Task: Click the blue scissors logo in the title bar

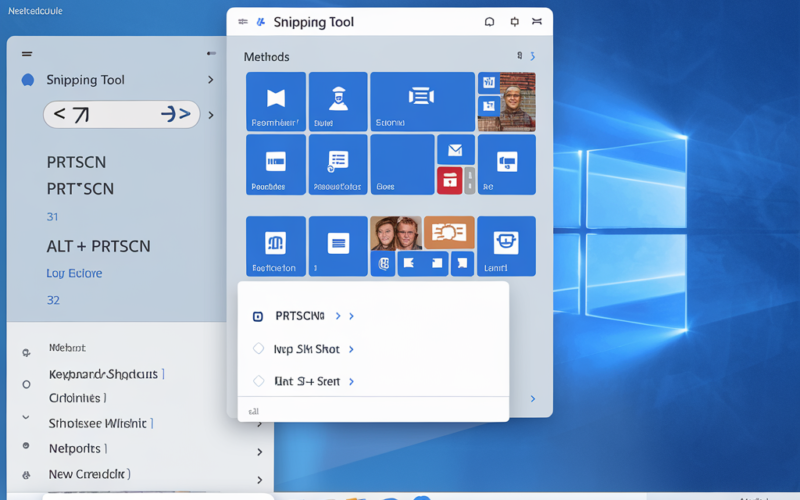Action: coord(261,22)
